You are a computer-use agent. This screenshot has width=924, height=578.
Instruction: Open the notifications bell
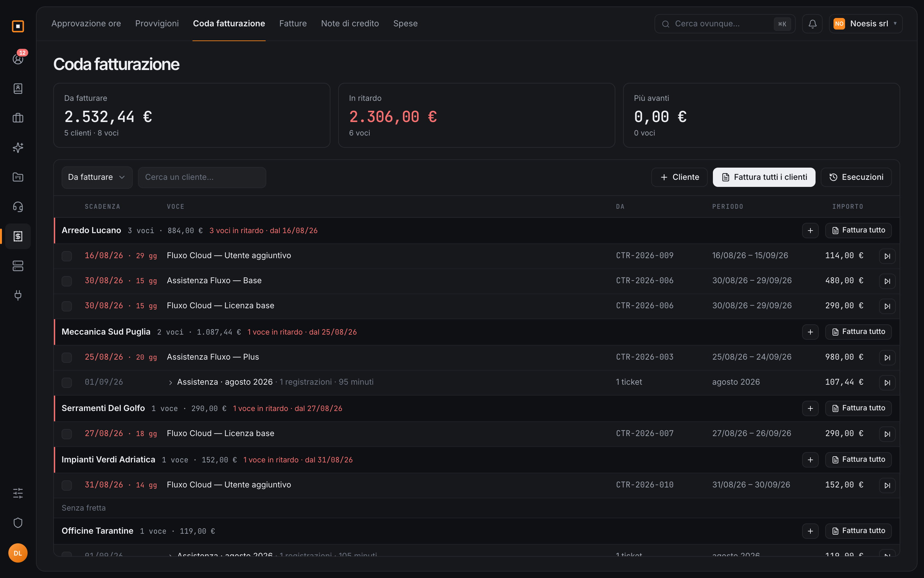812,24
